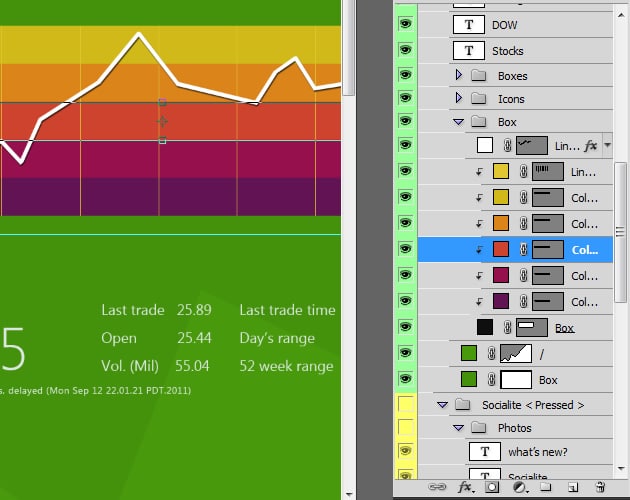Screen dimensions: 630x500
Task: Click the mask link chain on orange Col... layer
Action: point(523,223)
